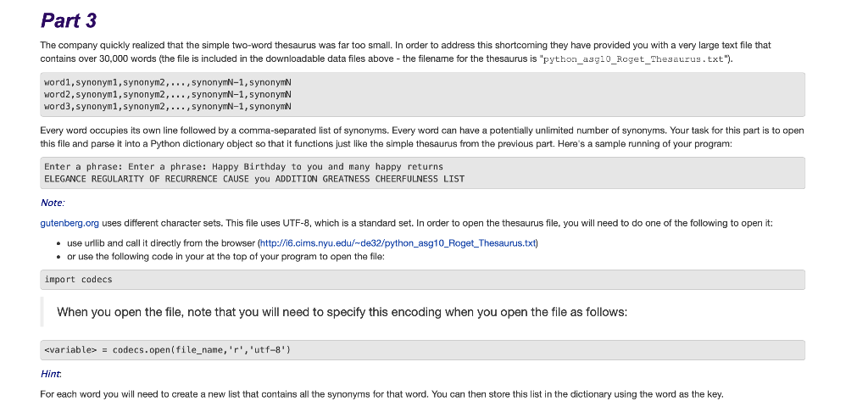The image size is (868, 412).
Task: Open the python_asg10_Roget_Thesaurus.txt URL at i6.cims.nyu.edu
Action: [x=398, y=243]
